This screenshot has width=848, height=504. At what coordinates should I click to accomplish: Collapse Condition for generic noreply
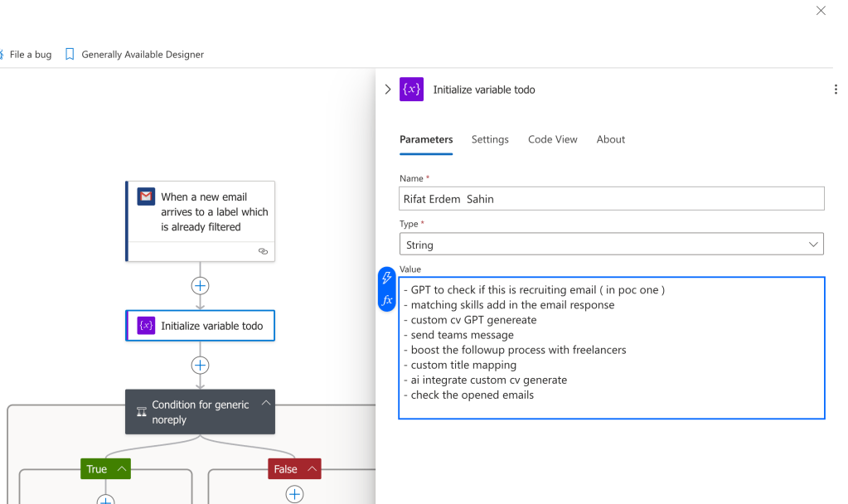pyautogui.click(x=265, y=403)
